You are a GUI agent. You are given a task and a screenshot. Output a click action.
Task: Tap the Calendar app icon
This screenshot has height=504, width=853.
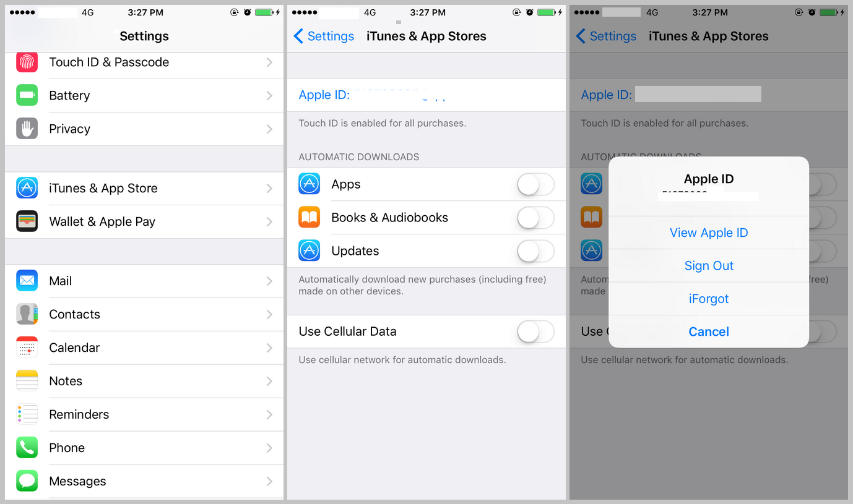click(x=27, y=348)
